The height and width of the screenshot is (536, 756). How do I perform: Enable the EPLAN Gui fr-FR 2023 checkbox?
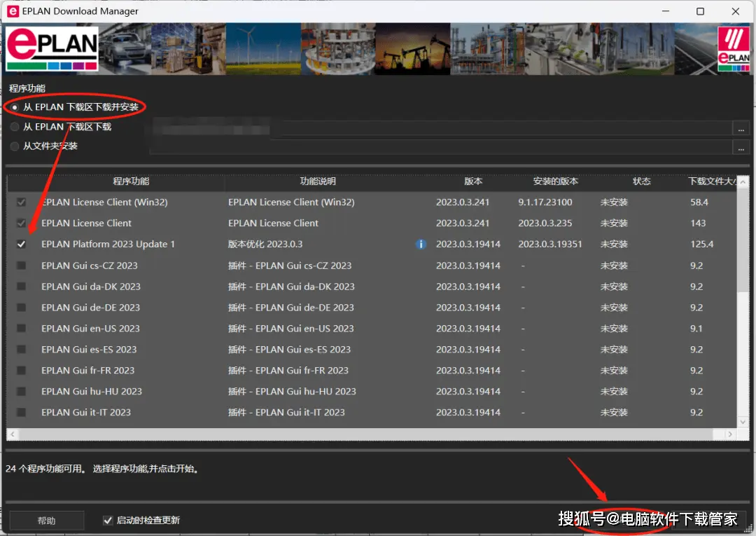pyautogui.click(x=21, y=371)
